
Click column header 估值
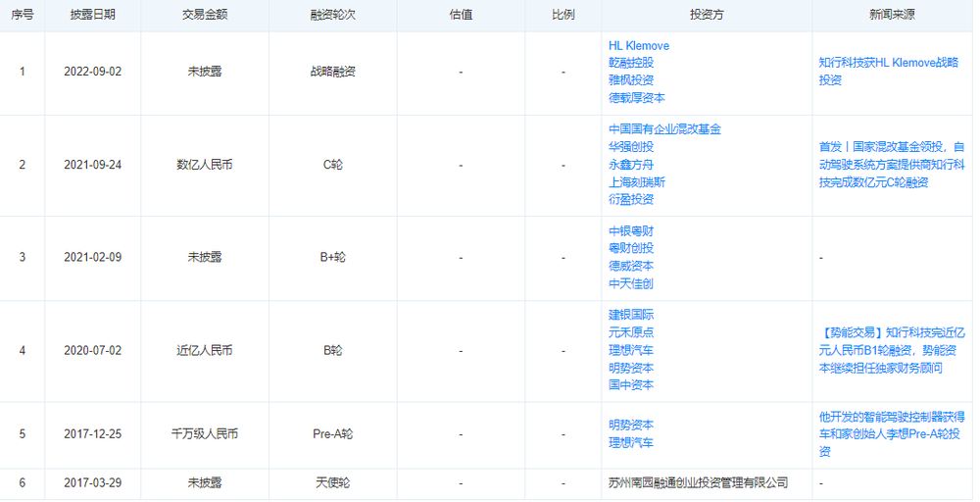tap(461, 15)
